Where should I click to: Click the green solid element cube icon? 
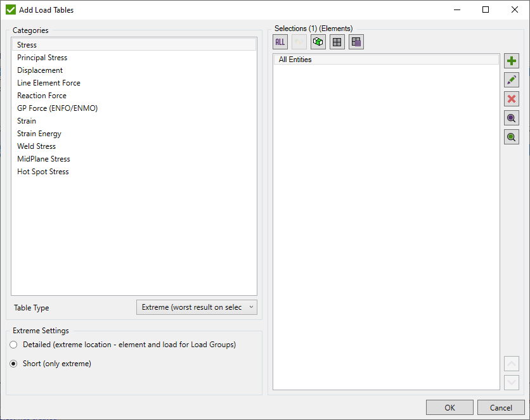(x=318, y=41)
